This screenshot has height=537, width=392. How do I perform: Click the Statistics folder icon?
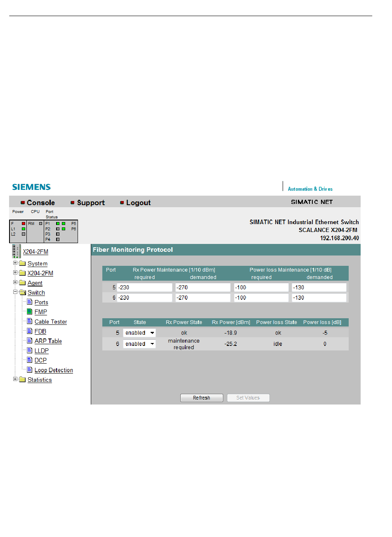tap(22, 380)
